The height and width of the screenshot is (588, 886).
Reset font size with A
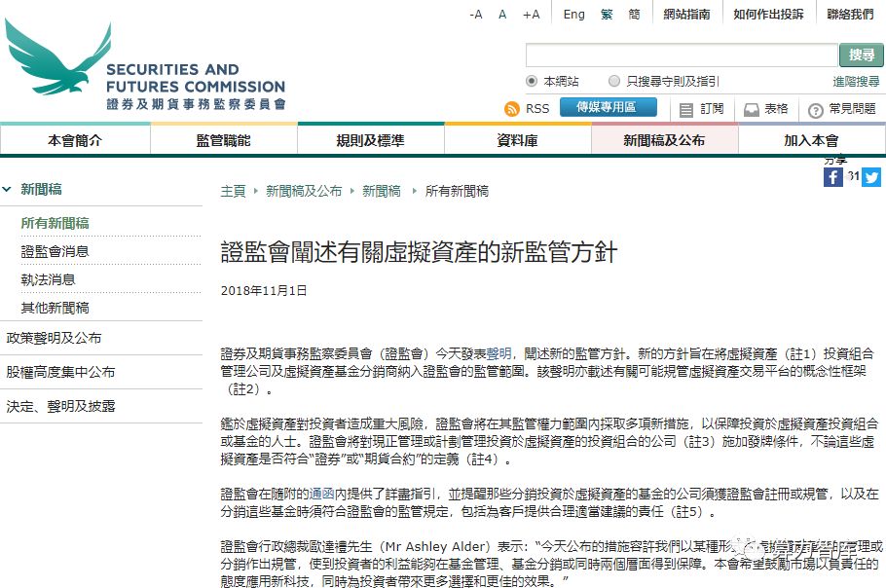[502, 15]
